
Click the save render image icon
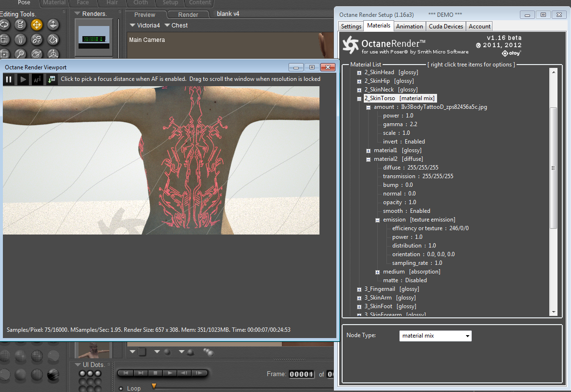click(x=52, y=79)
